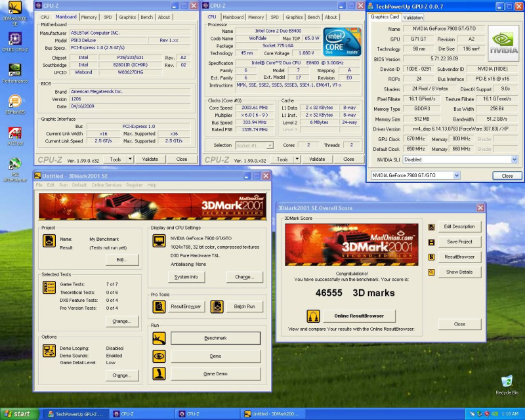The image size is (525, 420).
Task: Click the Edit... button under Project
Action: click(122, 260)
